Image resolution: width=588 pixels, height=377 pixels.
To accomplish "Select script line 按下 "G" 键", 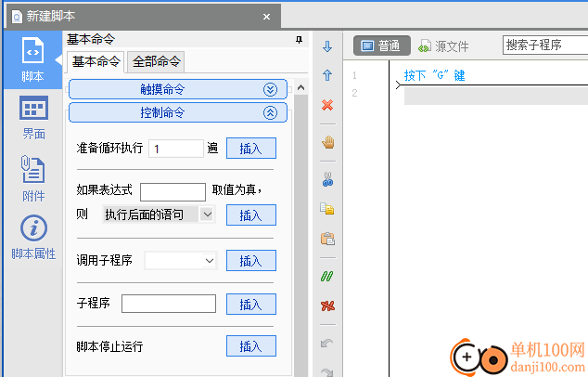I will (435, 75).
